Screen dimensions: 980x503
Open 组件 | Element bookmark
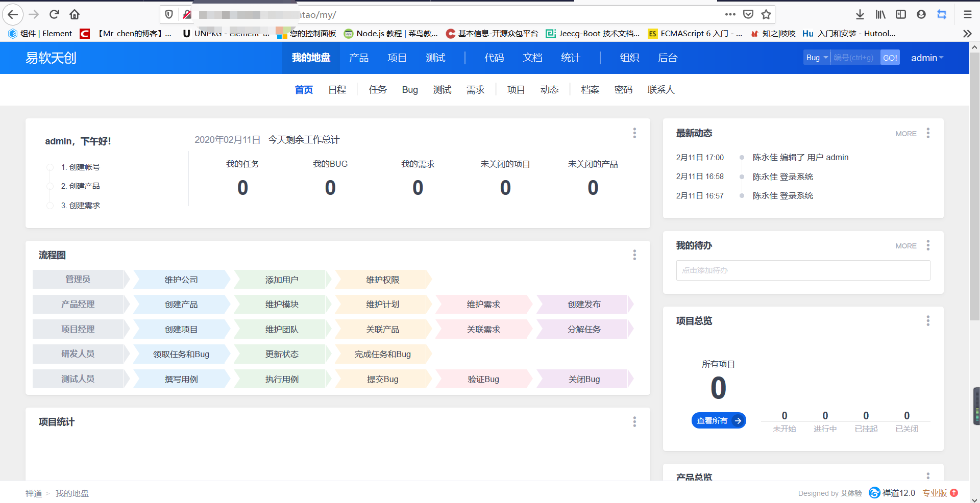[40, 34]
